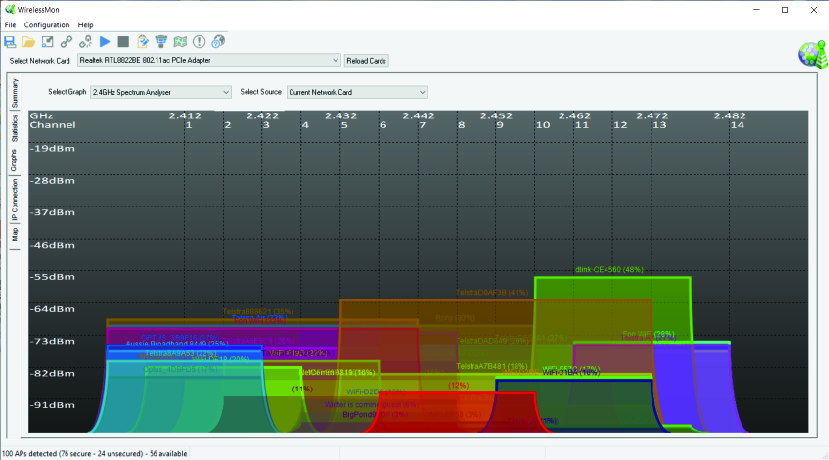
Task: Click the 2.412 GHz frequency label
Action: click(x=185, y=115)
